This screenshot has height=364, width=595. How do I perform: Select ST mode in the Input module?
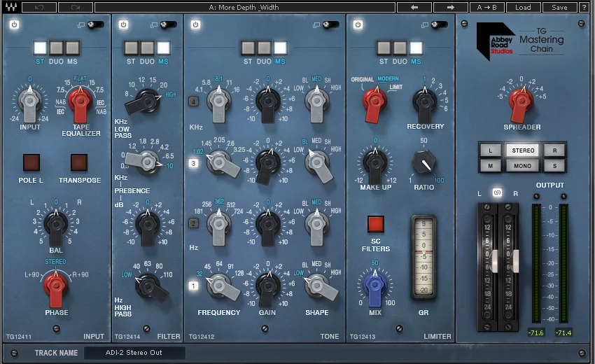[x=40, y=48]
